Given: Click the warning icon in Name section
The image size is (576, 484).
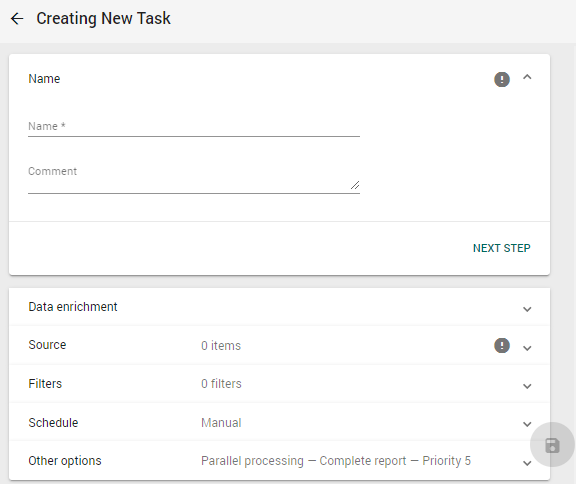Looking at the screenshot, I should [x=502, y=79].
